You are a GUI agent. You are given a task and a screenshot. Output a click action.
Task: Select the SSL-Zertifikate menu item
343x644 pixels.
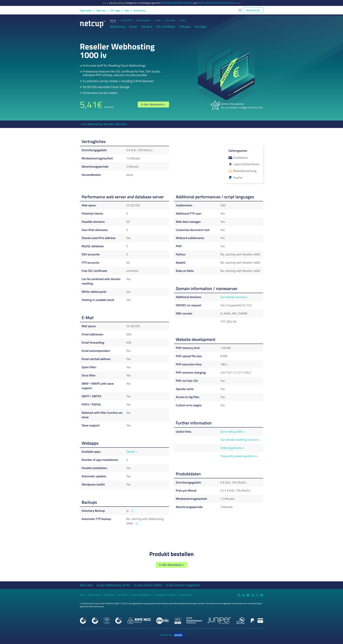165,27
